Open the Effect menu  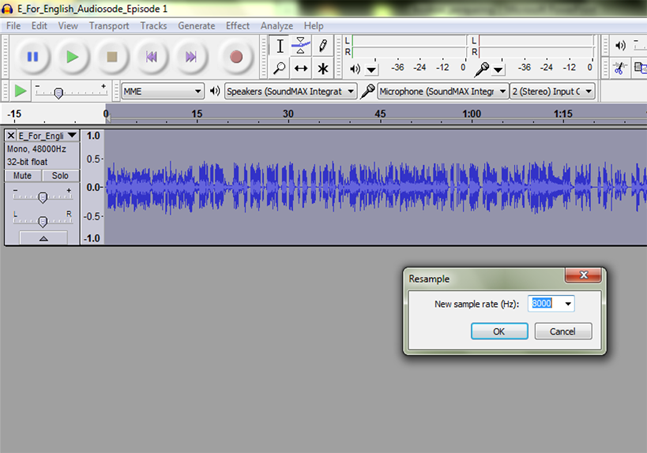click(238, 25)
